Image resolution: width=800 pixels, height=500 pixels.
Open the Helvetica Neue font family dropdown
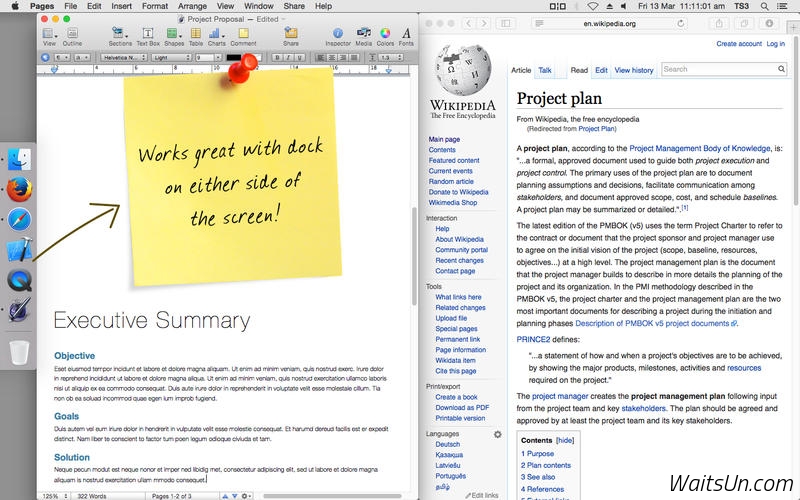(x=123, y=58)
